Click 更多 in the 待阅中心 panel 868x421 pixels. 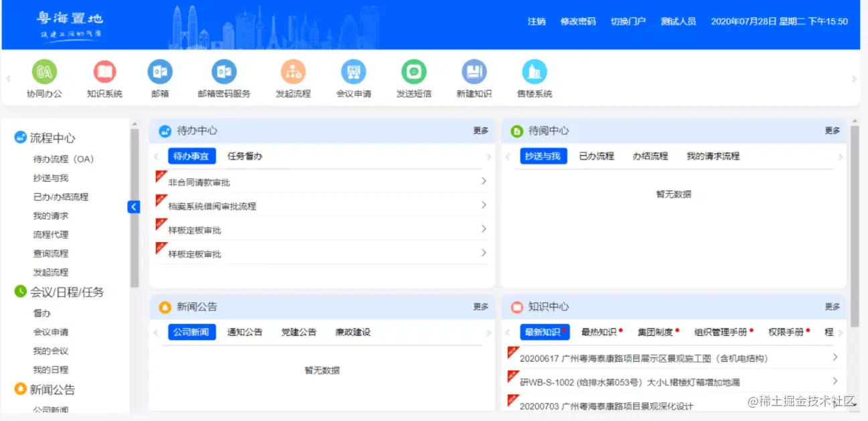tap(833, 131)
